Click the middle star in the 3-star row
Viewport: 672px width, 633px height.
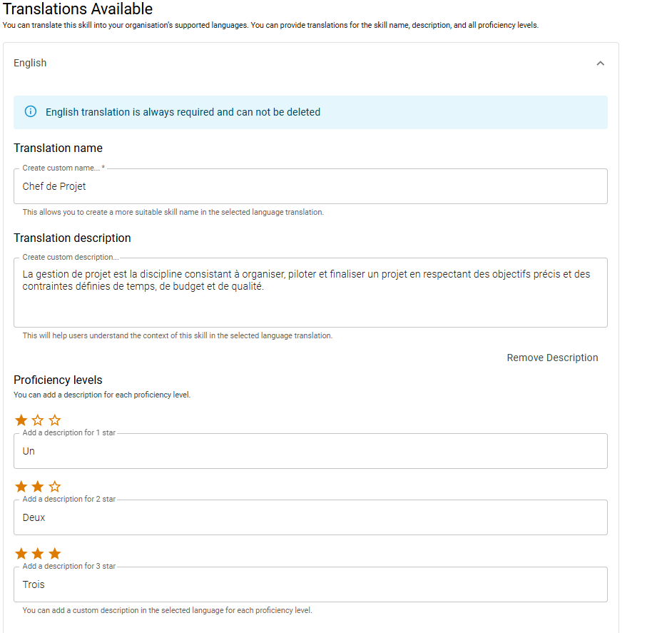coord(38,554)
